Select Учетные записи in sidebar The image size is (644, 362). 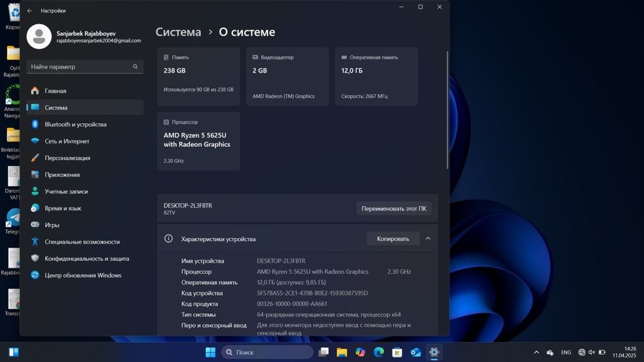click(66, 191)
